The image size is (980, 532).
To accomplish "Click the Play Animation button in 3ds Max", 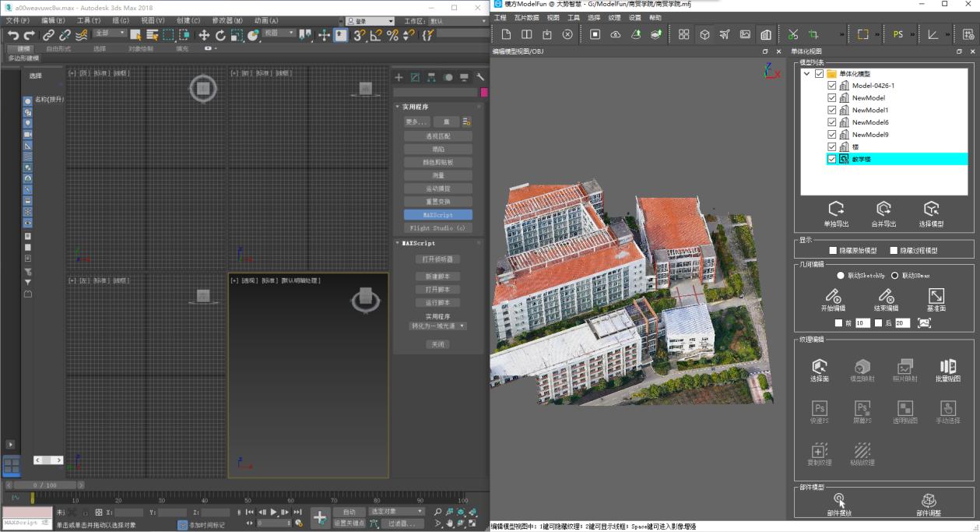I will tap(273, 512).
